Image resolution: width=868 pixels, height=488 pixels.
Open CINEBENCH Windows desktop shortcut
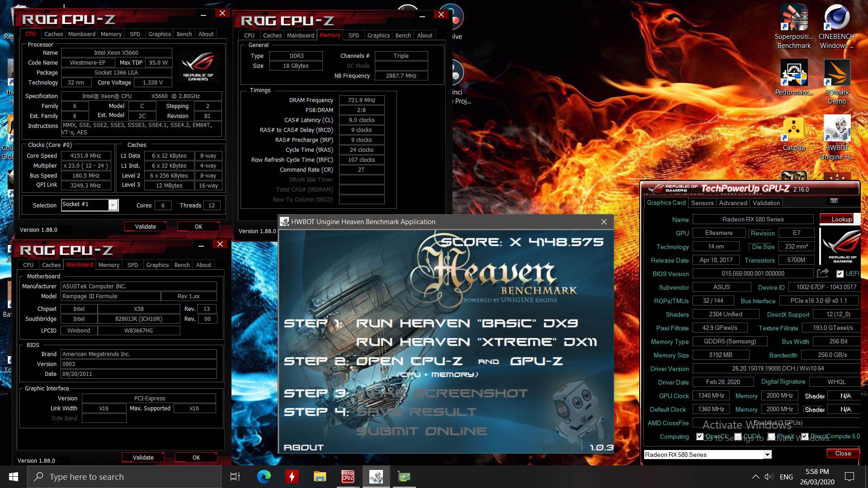pos(836,27)
